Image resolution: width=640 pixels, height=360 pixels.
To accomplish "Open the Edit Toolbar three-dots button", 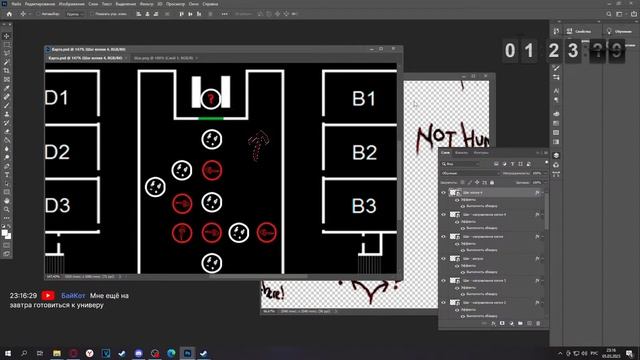I will click(7, 218).
